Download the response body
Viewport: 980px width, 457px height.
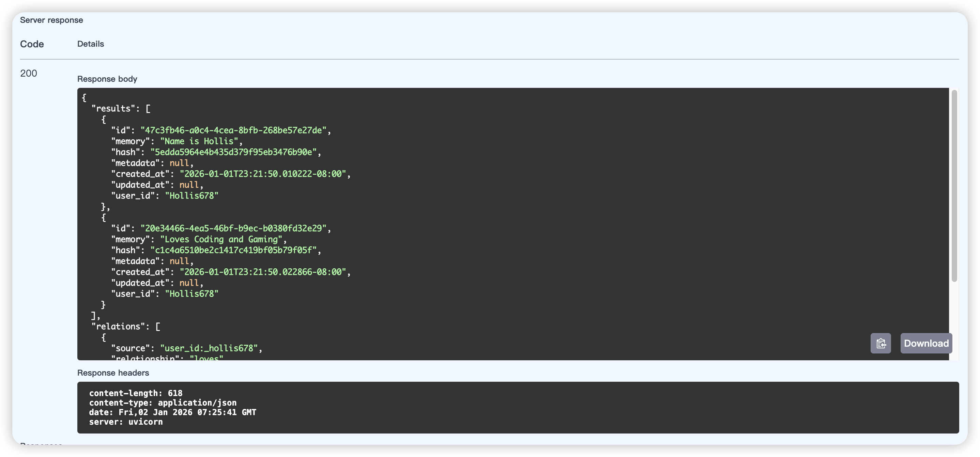coord(926,343)
